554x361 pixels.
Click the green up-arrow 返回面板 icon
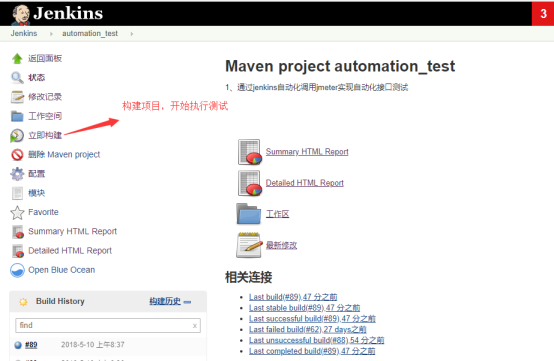(x=17, y=58)
